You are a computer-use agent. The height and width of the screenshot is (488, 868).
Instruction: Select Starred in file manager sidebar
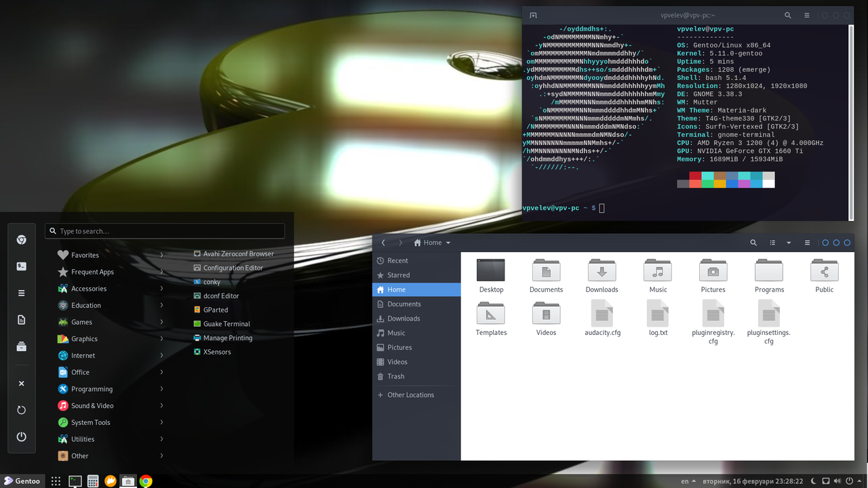pos(416,275)
